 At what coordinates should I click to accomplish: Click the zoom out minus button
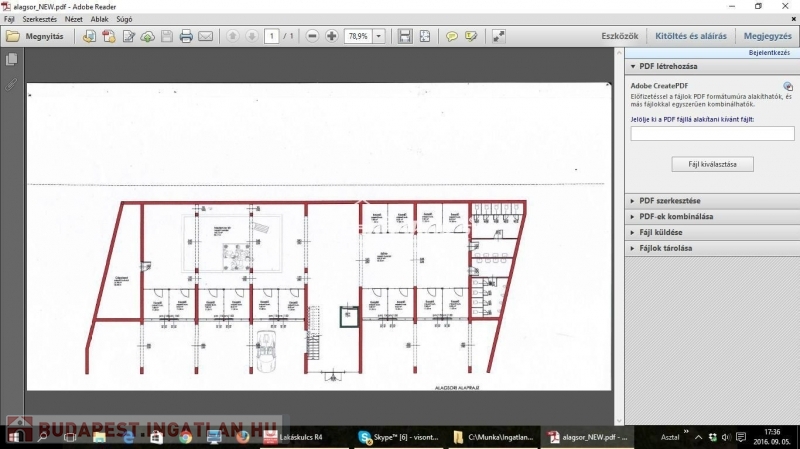tap(313, 36)
